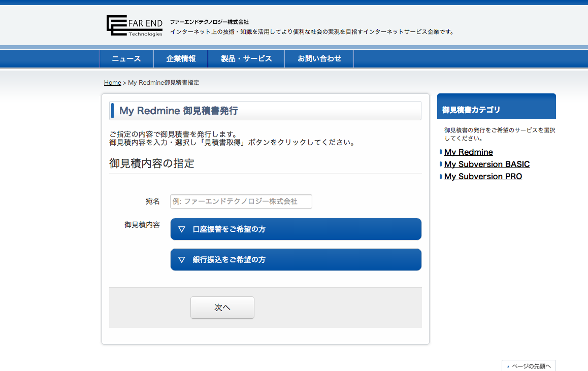
Task: Open the お問い合わせ menu item
Action: pyautogui.click(x=319, y=59)
